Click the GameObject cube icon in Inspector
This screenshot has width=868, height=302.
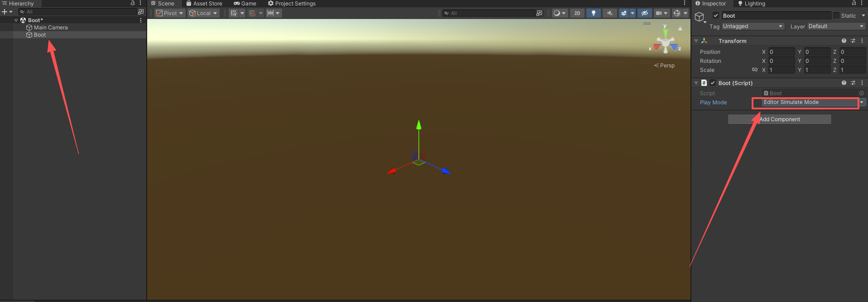(700, 17)
